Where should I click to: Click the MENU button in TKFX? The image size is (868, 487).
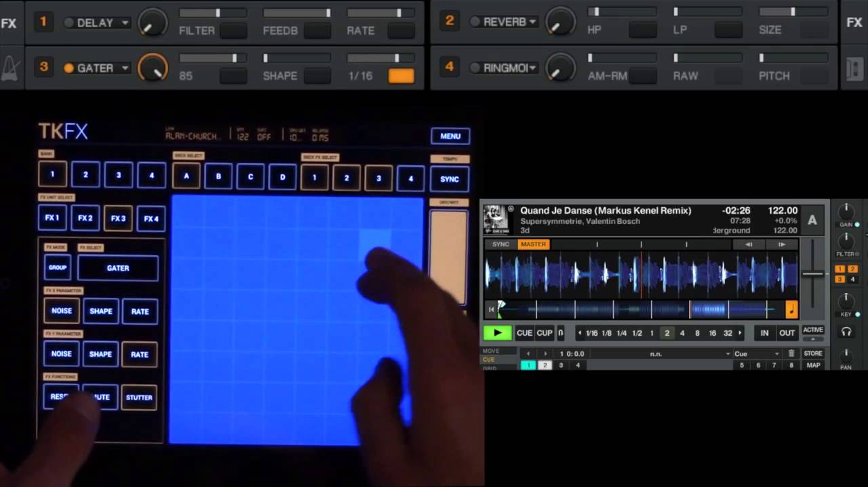(450, 136)
